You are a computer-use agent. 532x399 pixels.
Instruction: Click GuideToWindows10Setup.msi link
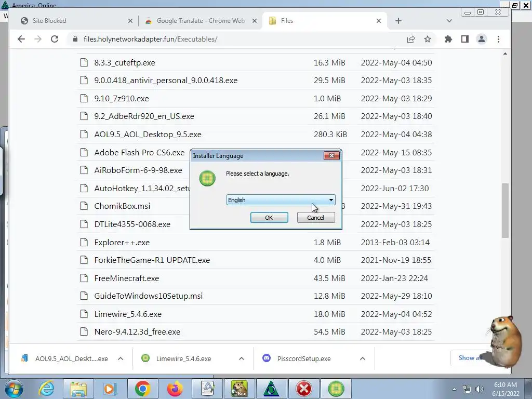pos(148,296)
